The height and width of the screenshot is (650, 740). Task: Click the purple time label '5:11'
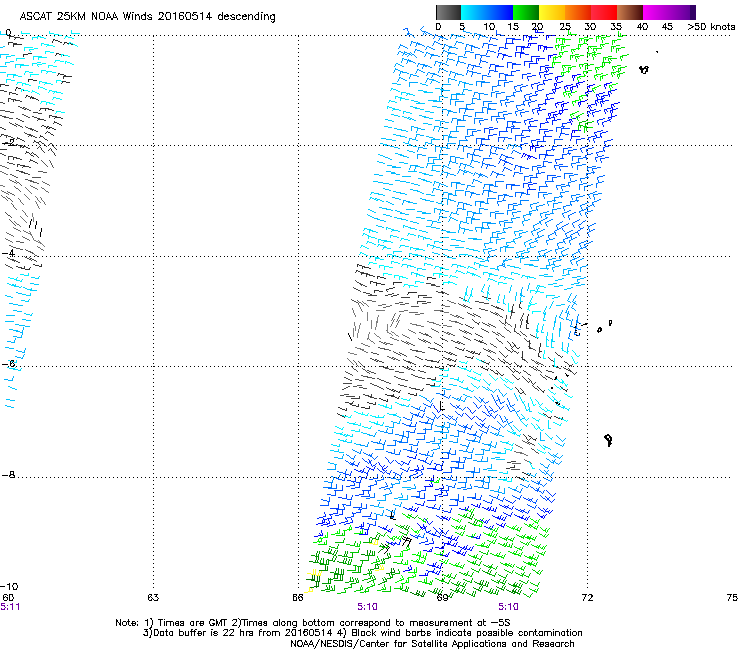click(x=10, y=607)
